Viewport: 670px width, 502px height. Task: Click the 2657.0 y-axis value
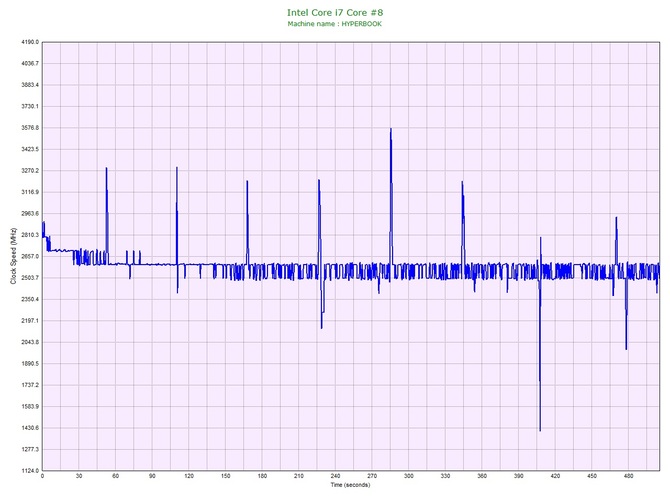[30, 256]
